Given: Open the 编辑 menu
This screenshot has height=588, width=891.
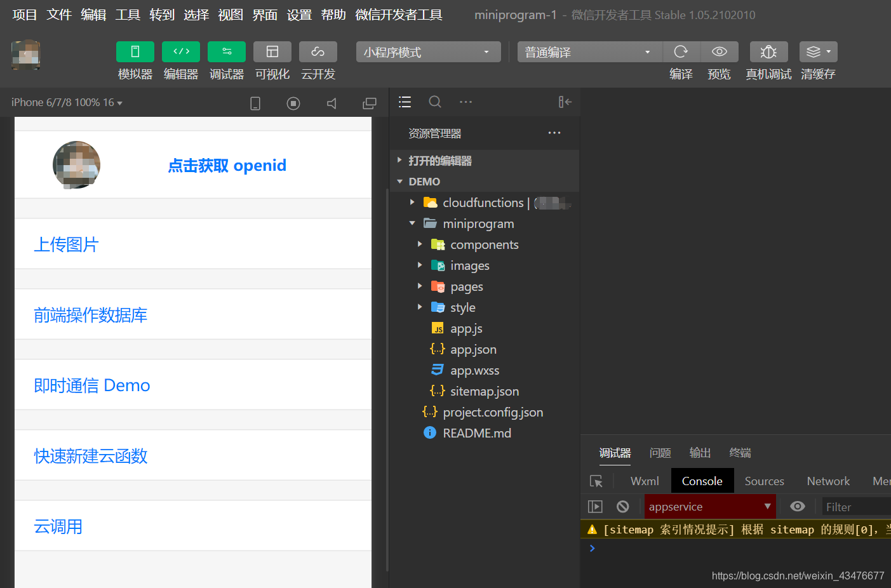Looking at the screenshot, I should point(93,15).
